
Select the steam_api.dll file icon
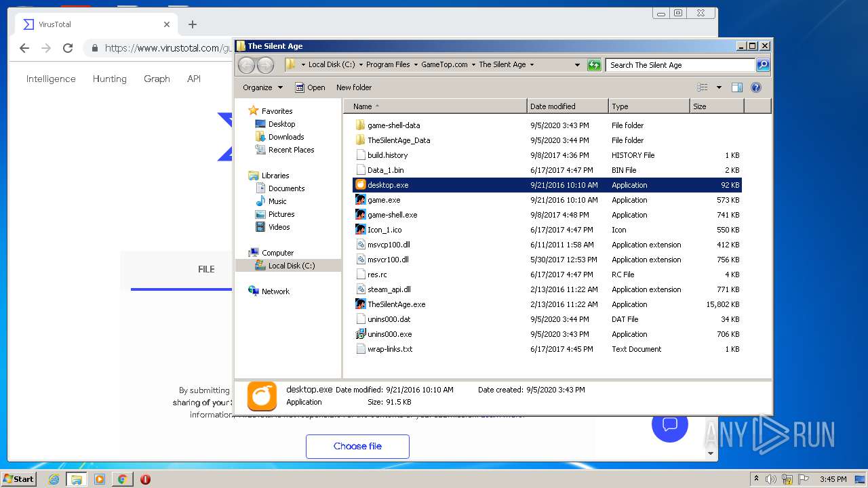coord(361,289)
